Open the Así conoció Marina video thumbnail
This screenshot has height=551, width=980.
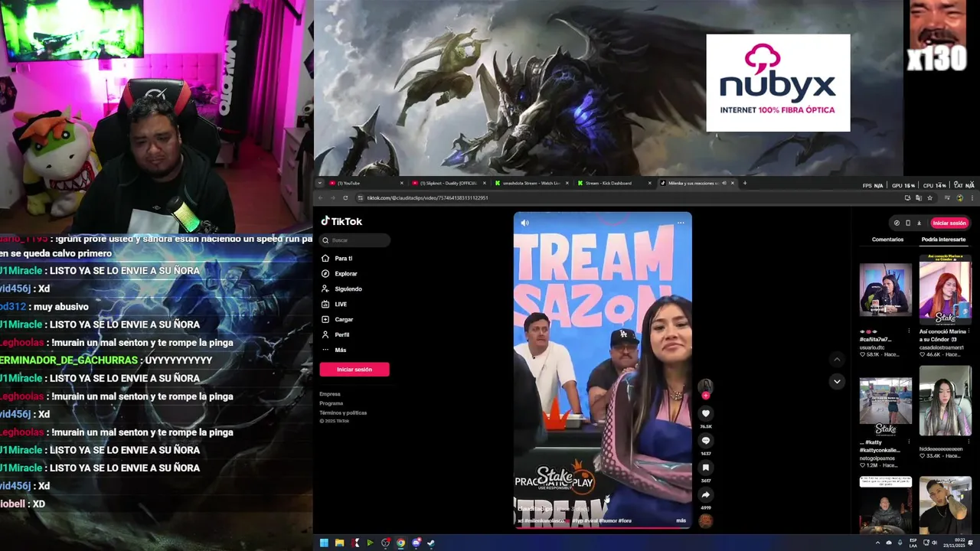coord(946,289)
